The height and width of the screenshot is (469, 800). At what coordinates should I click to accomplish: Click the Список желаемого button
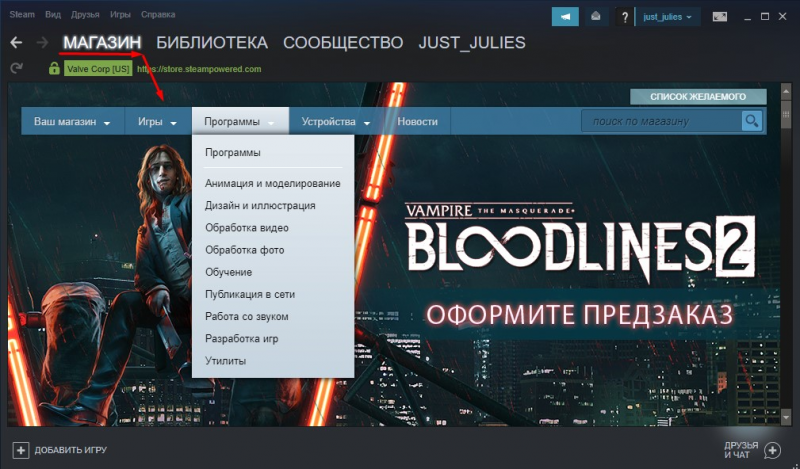698,96
